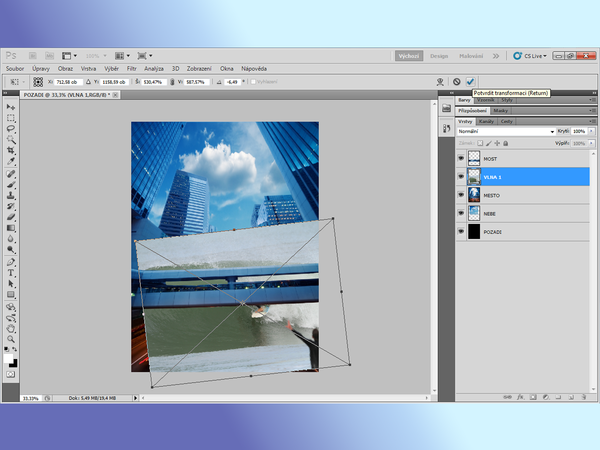Hide the MOST layer via eye icon
This screenshot has width=600, height=450.
(x=461, y=159)
